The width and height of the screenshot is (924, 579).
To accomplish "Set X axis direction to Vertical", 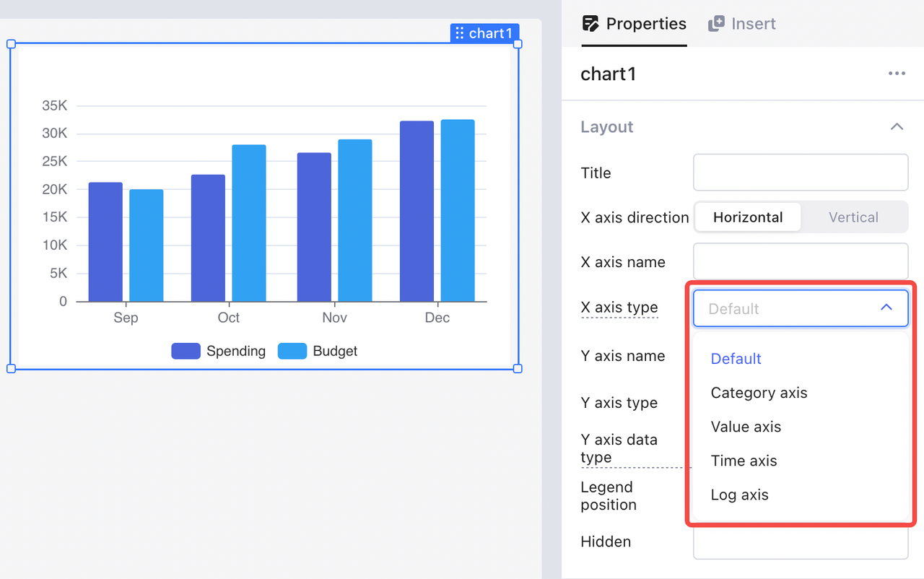I will pos(853,217).
